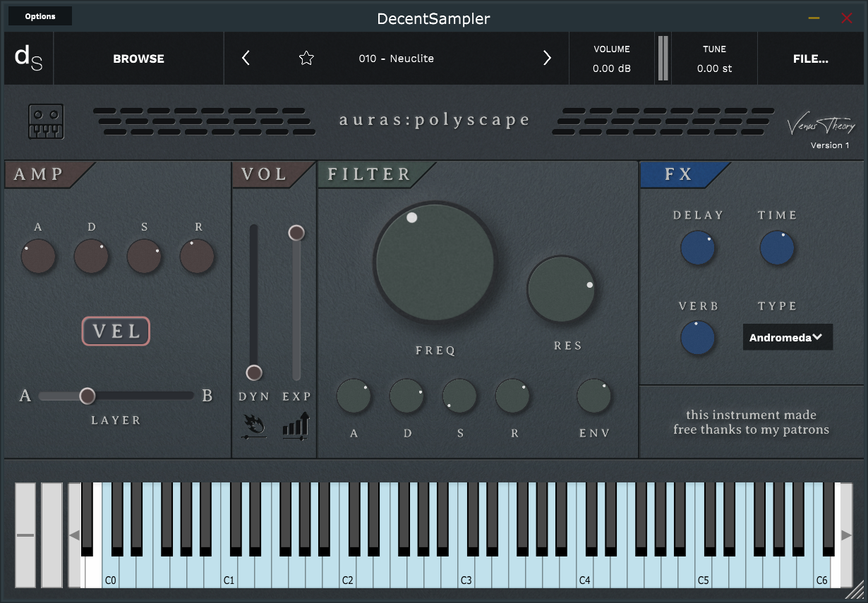Click the A/B LAYER slider handle

point(87,396)
